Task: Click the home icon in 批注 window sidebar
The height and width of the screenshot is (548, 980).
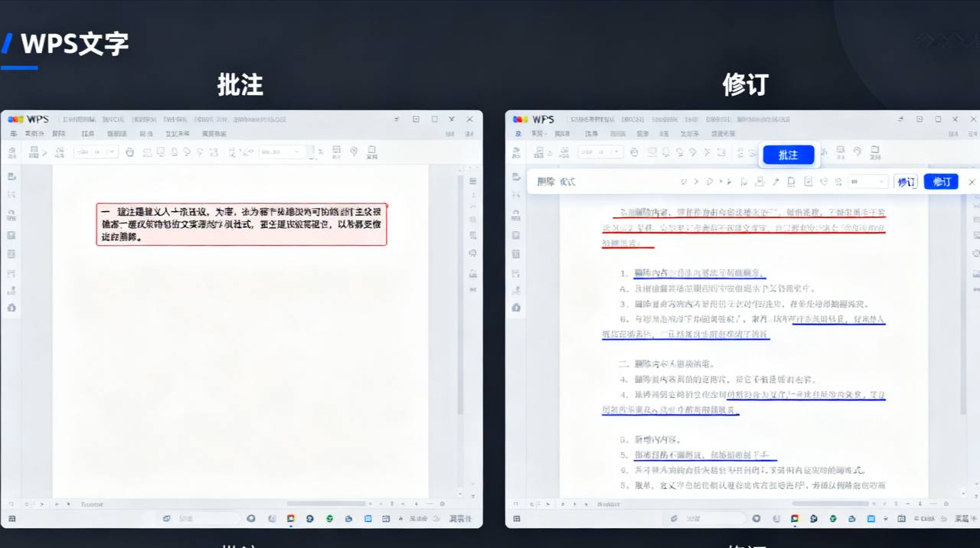Action: coord(11,308)
